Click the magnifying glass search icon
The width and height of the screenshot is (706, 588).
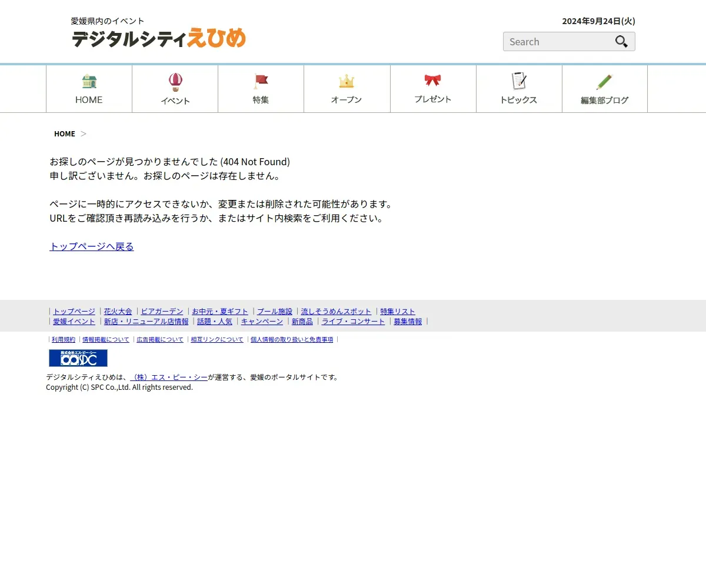click(621, 42)
